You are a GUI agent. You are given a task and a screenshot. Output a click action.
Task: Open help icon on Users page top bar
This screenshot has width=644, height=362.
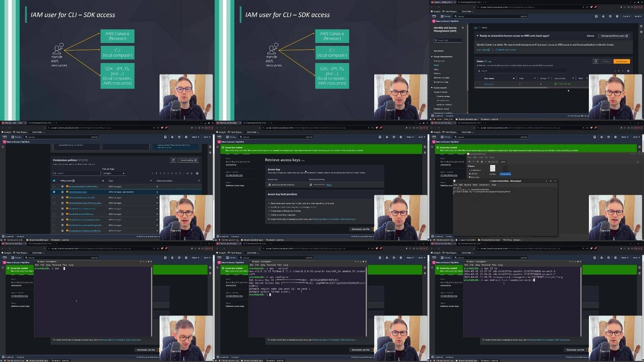coord(610,17)
